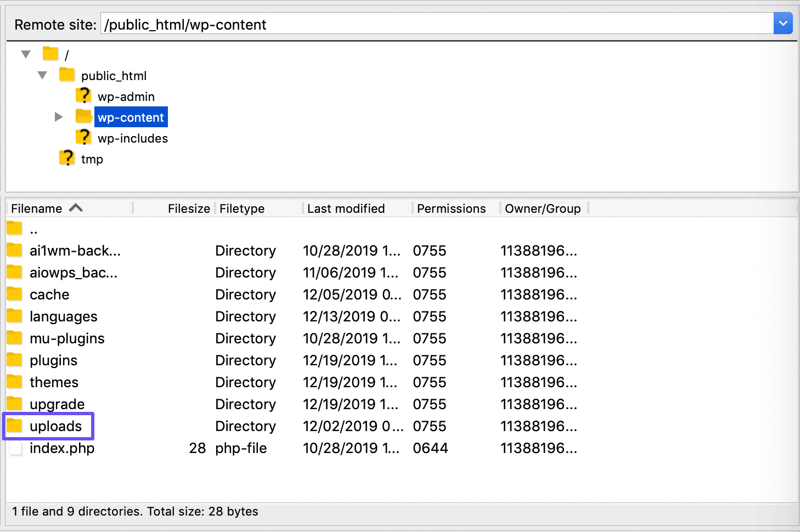The width and height of the screenshot is (800, 532).
Task: Expand the wp-content tree node
Action: tap(59, 116)
